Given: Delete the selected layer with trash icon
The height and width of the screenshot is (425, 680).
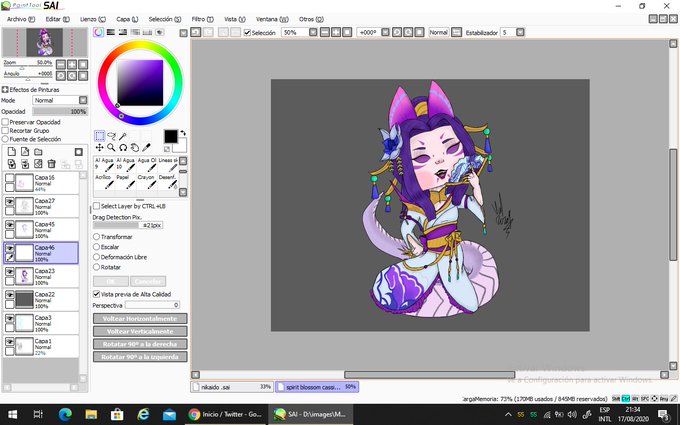Looking at the screenshot, I should click(52, 163).
